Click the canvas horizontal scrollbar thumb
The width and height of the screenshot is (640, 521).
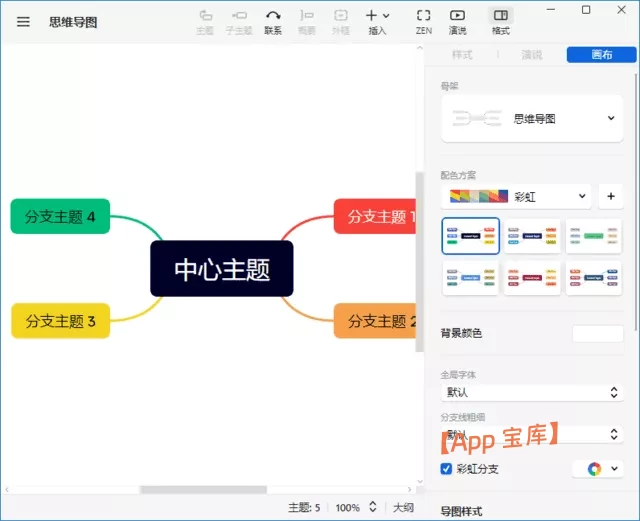(203, 490)
